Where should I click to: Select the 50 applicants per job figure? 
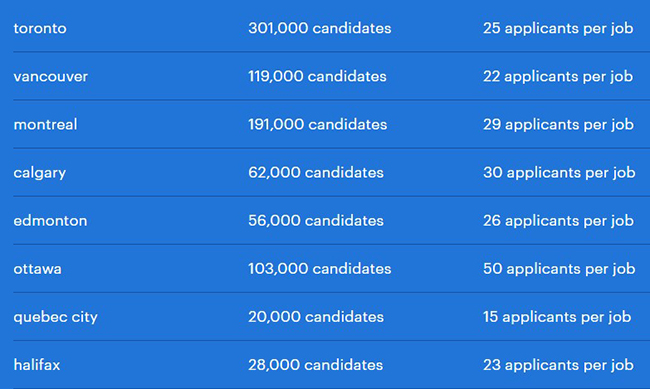coord(559,270)
